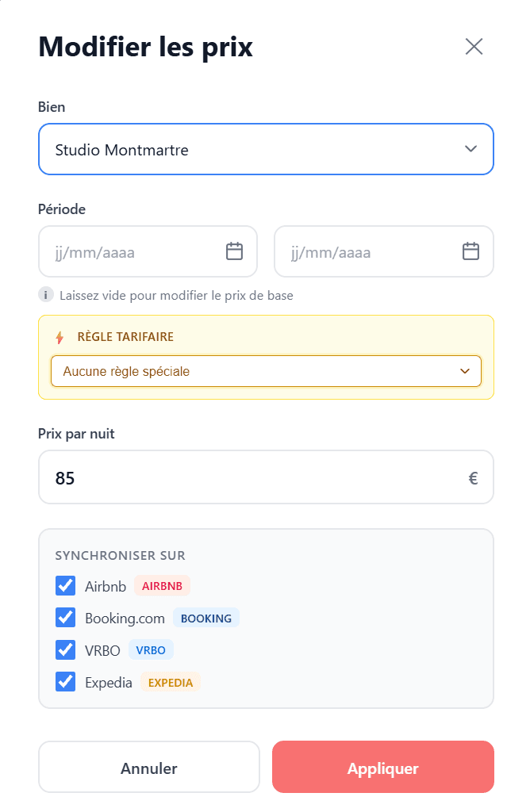Click the euro symbol in the price field
Screen dimensions: 530x812
472,477
